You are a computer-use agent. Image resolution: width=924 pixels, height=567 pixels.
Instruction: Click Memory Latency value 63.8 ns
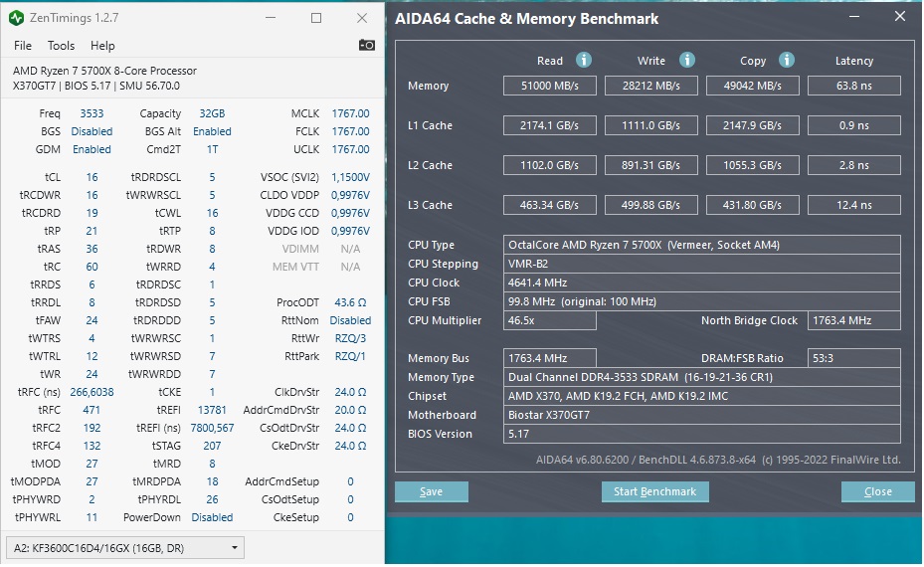click(x=853, y=86)
